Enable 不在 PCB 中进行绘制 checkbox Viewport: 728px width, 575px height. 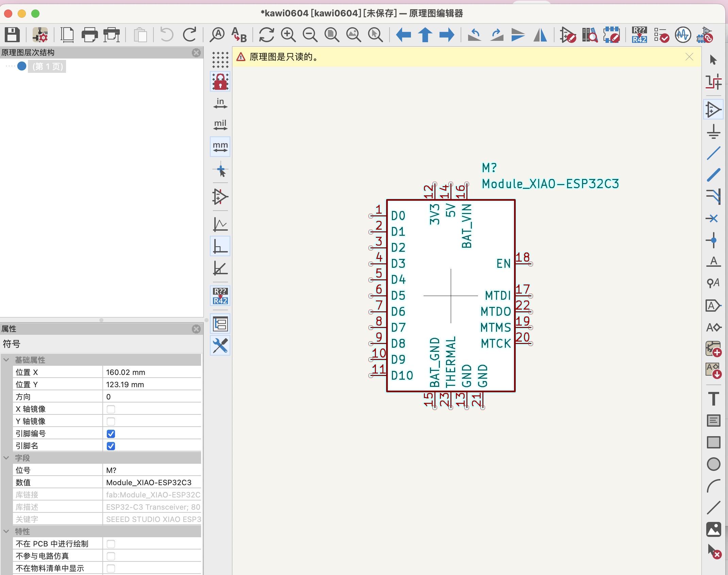pyautogui.click(x=111, y=544)
